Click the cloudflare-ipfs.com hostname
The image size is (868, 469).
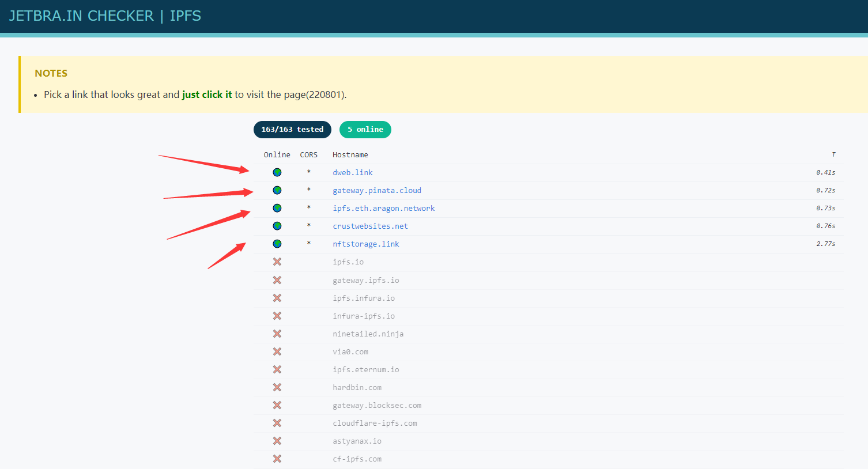click(x=375, y=423)
